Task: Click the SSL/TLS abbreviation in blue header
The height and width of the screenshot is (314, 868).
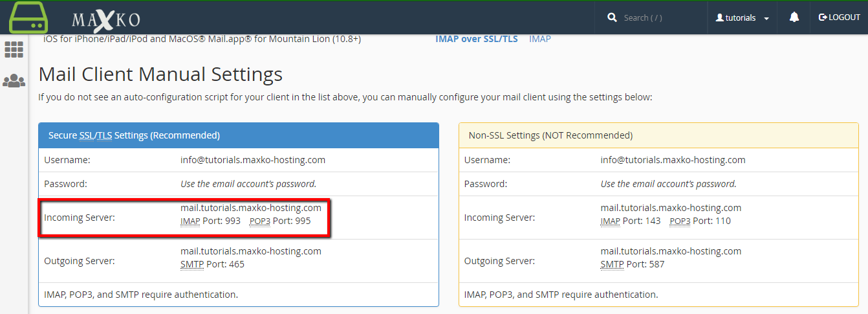Action: tap(96, 135)
